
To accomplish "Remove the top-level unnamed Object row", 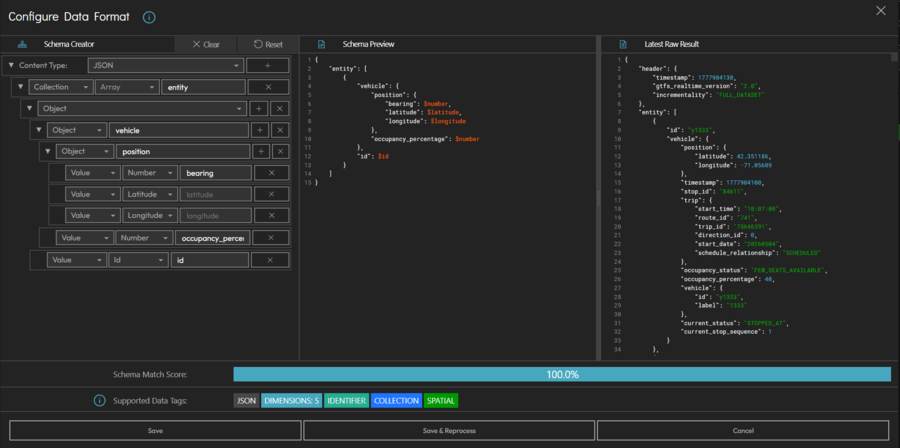I will click(280, 108).
